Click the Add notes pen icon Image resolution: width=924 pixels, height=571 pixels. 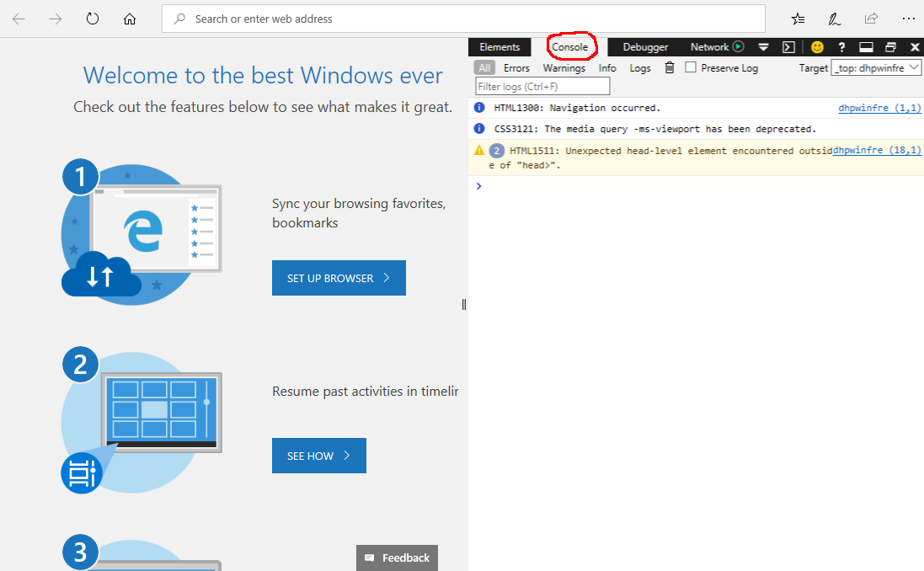point(834,19)
